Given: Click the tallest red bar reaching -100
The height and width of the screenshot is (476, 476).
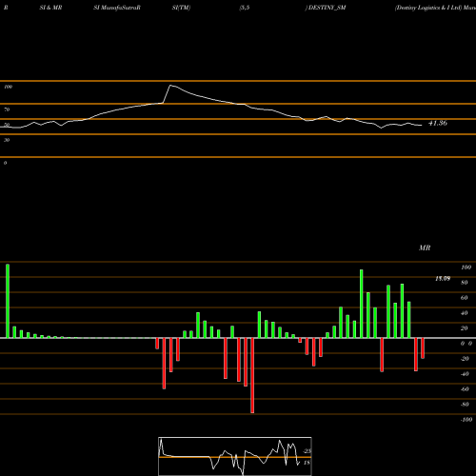Looking at the screenshot, I should (252, 375).
